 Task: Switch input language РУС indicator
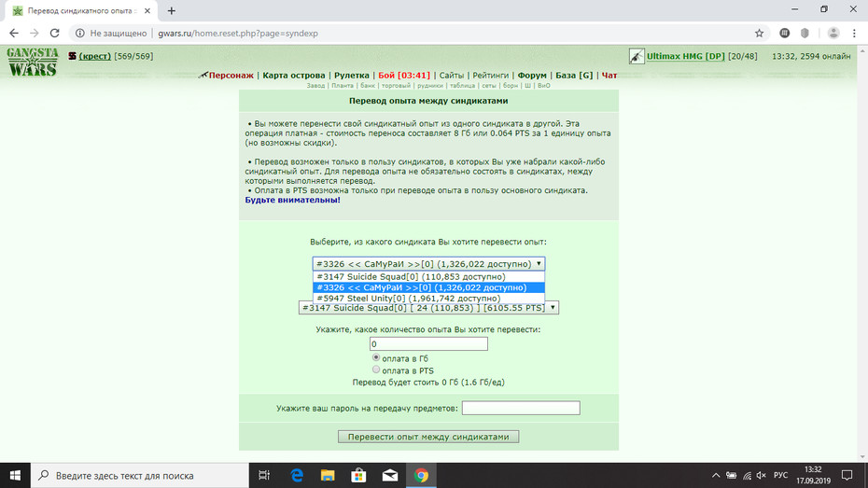click(x=780, y=475)
